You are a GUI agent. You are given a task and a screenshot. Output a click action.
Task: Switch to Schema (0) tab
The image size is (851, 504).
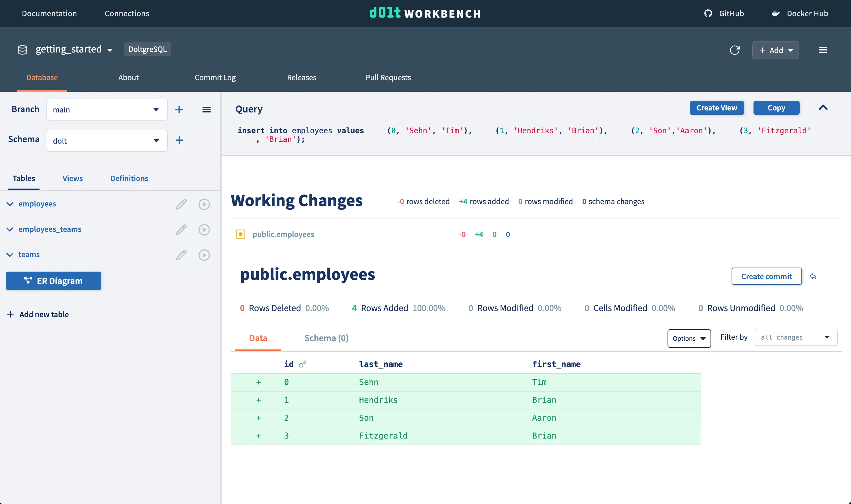click(326, 338)
